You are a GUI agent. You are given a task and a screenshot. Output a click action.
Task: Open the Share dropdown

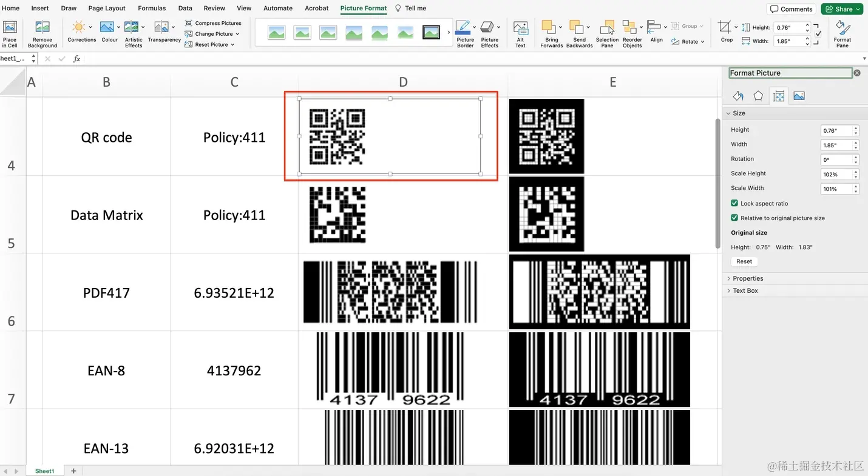coord(858,9)
